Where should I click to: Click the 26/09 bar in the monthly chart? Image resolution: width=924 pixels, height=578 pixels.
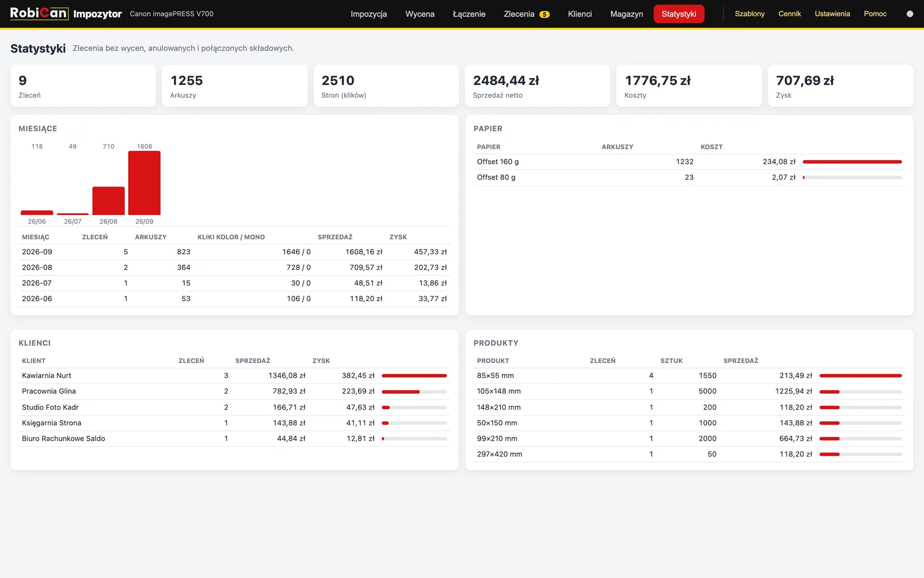click(x=144, y=183)
